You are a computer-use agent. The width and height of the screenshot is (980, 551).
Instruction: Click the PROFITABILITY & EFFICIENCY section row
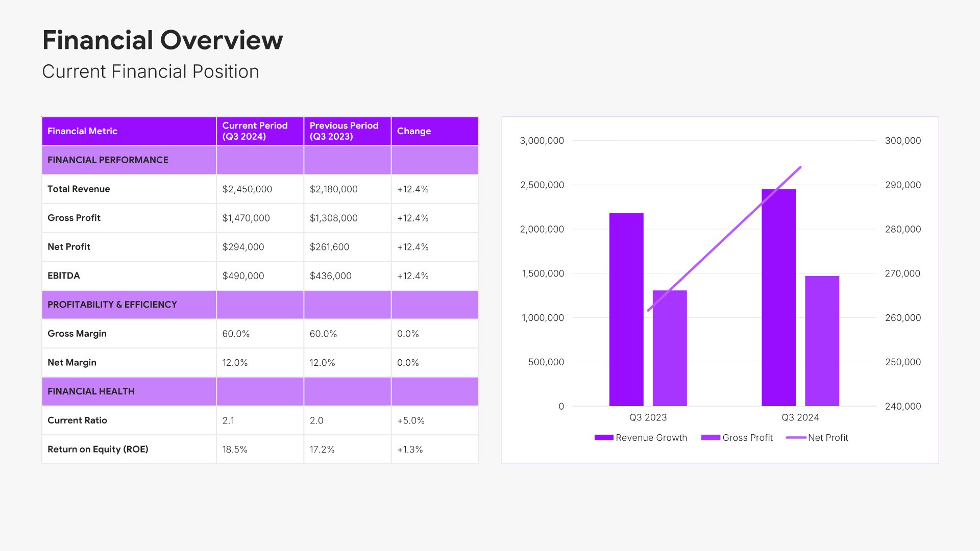click(x=112, y=305)
